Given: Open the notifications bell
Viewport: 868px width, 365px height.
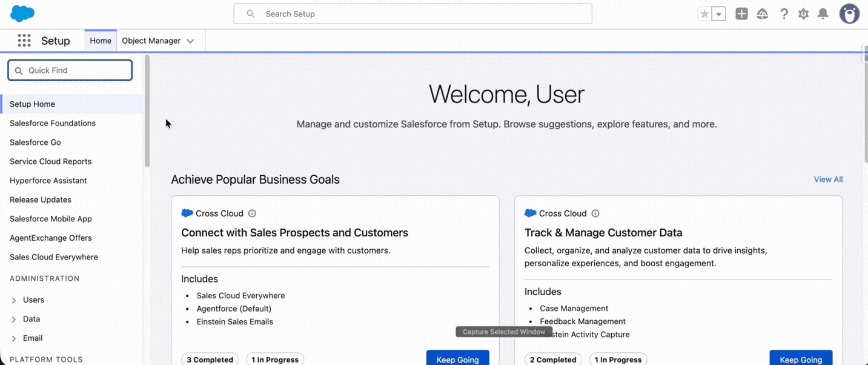Looking at the screenshot, I should (x=823, y=14).
